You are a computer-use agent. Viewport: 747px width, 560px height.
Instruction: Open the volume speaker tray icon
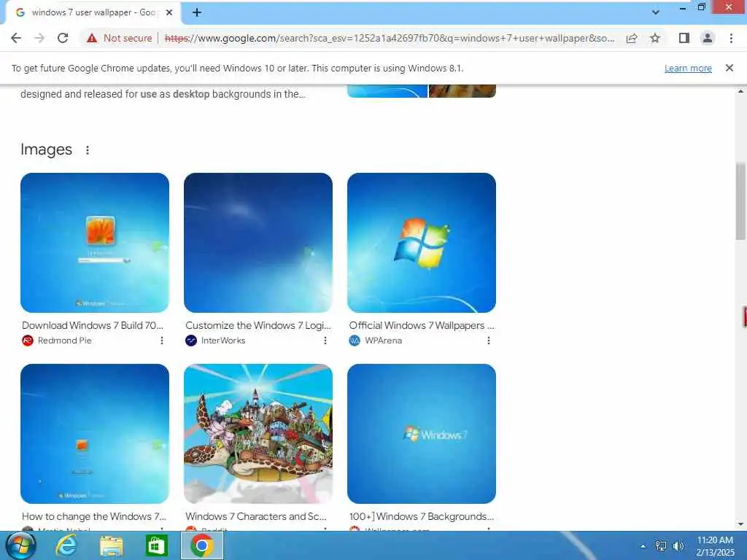click(678, 546)
